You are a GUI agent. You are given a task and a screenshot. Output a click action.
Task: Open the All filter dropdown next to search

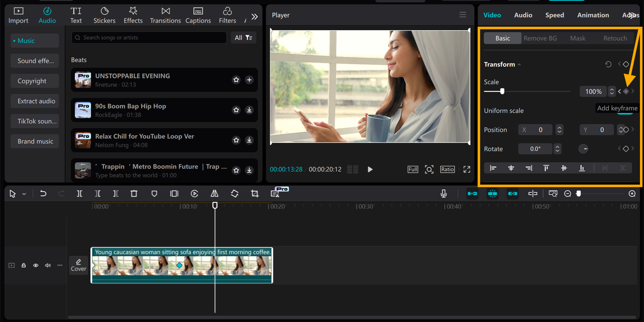tap(244, 37)
